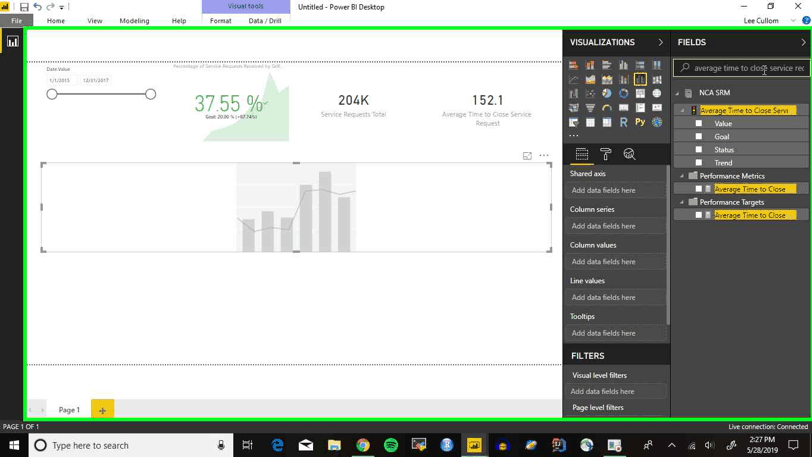Open the Quick Access Toolbar customize dropdown
The height and width of the screenshot is (458, 812).
(x=62, y=7)
